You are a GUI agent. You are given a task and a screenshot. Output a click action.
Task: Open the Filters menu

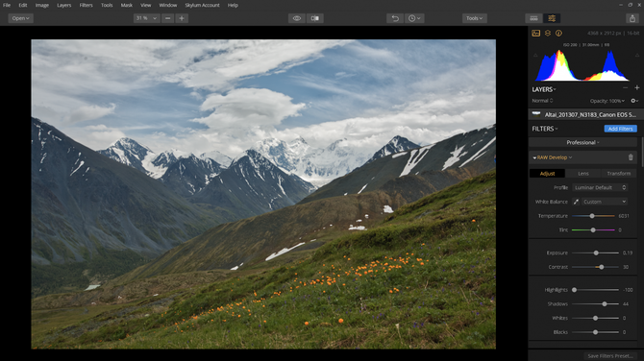(86, 6)
